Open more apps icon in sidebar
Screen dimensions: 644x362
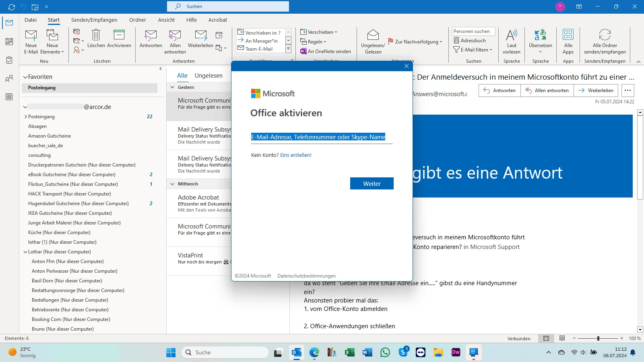point(9,97)
